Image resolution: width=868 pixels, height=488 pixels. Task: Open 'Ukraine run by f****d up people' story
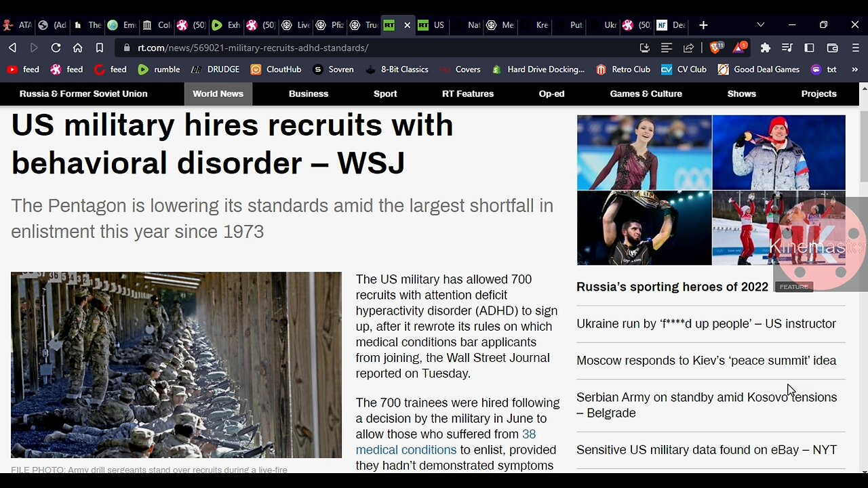(706, 324)
